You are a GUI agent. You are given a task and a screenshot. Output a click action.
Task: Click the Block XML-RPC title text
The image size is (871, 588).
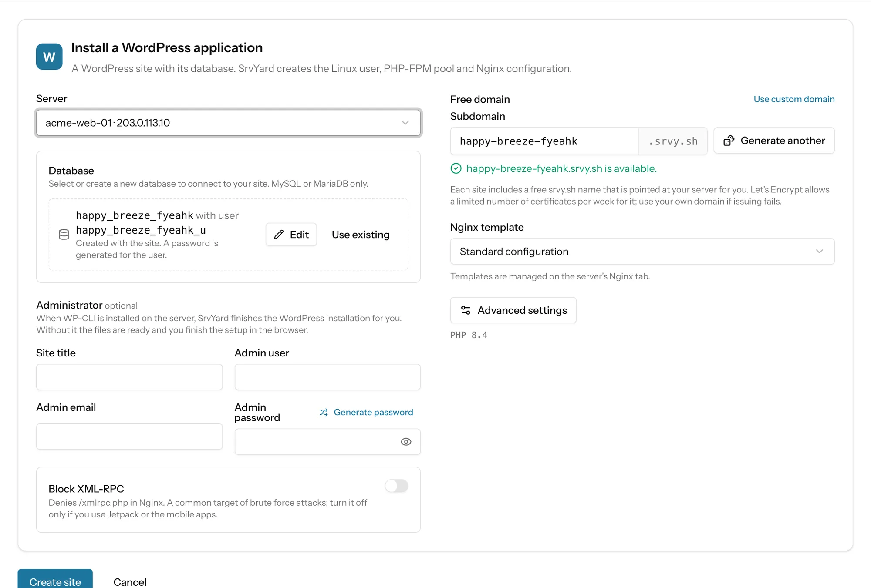pyautogui.click(x=86, y=489)
